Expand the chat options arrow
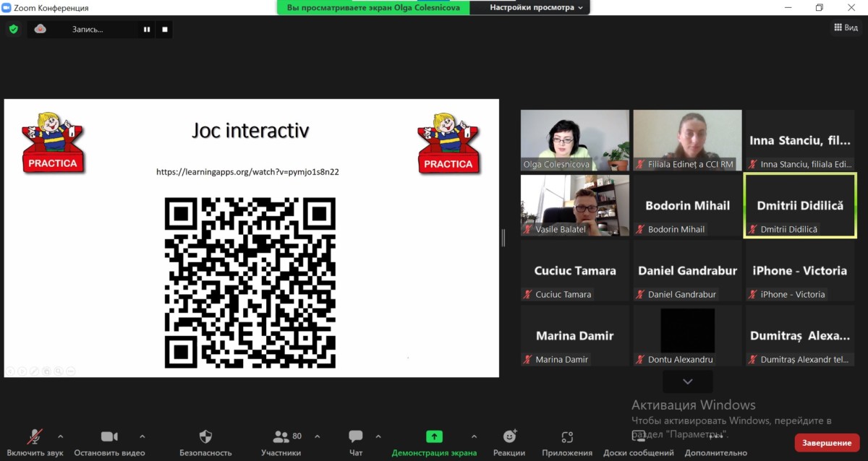This screenshot has width=868, height=461. tap(378, 436)
